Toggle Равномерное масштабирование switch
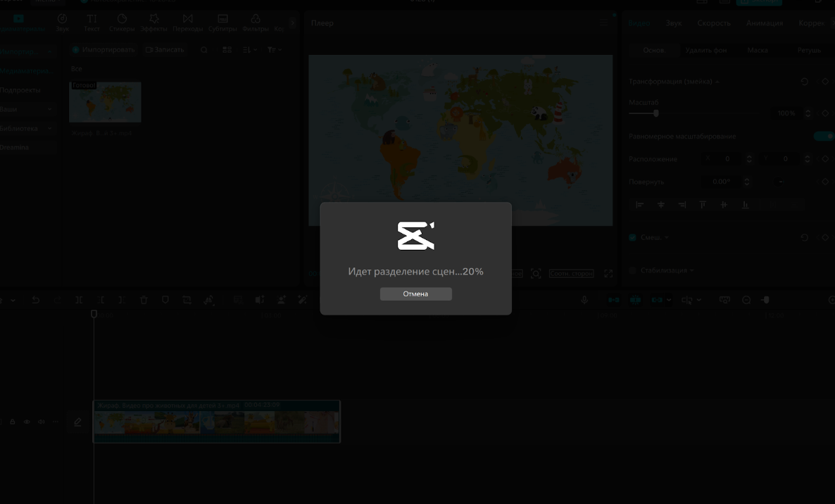The width and height of the screenshot is (835, 504). tap(822, 136)
